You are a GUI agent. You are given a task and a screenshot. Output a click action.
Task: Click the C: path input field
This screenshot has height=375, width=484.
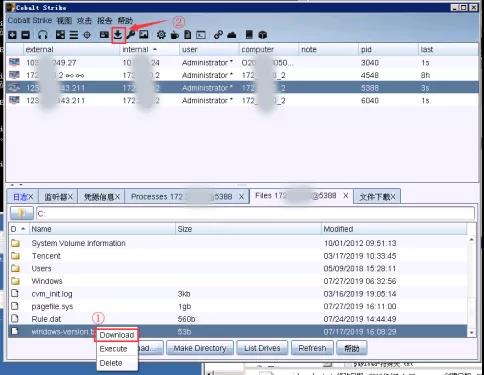(255, 213)
